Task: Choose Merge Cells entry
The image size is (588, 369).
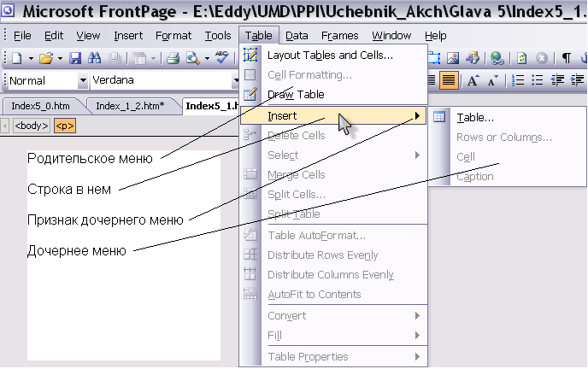Action: [x=333, y=174]
